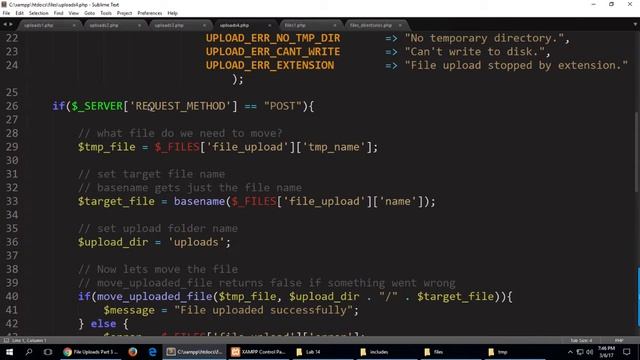Switch to the Chrome File Uploads window
The width and height of the screenshot is (640, 360).
point(91,352)
